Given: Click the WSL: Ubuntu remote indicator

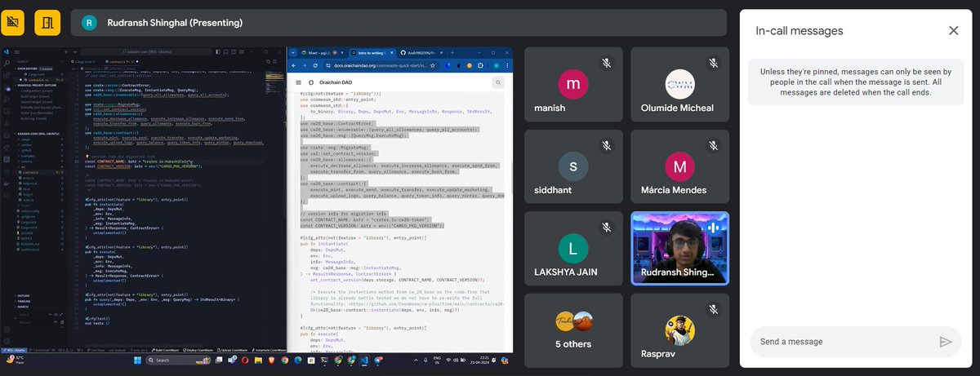Looking at the screenshot, I should 14,350.
